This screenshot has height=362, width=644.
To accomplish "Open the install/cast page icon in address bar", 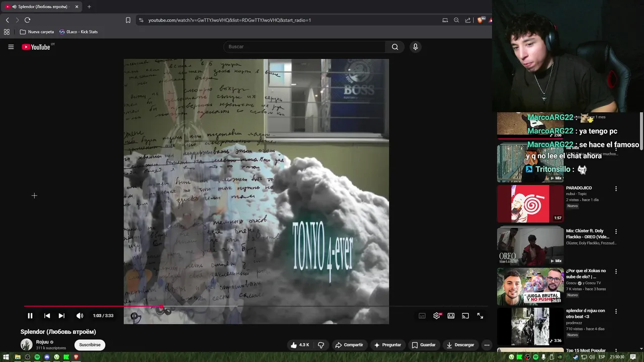I will [x=445, y=20].
